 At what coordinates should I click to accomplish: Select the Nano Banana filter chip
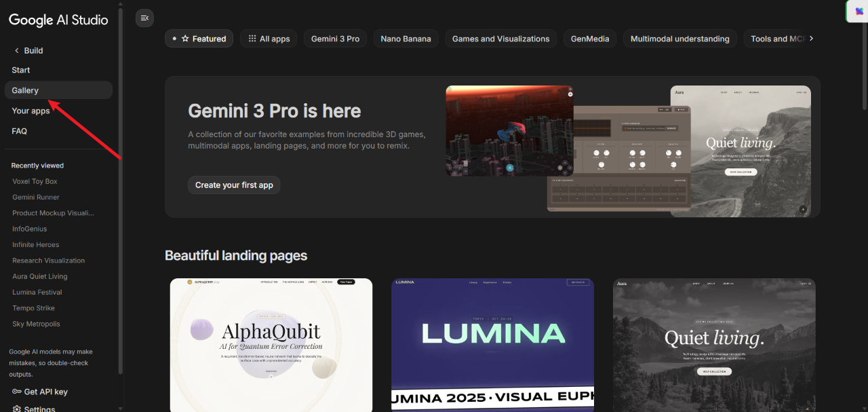coord(406,39)
